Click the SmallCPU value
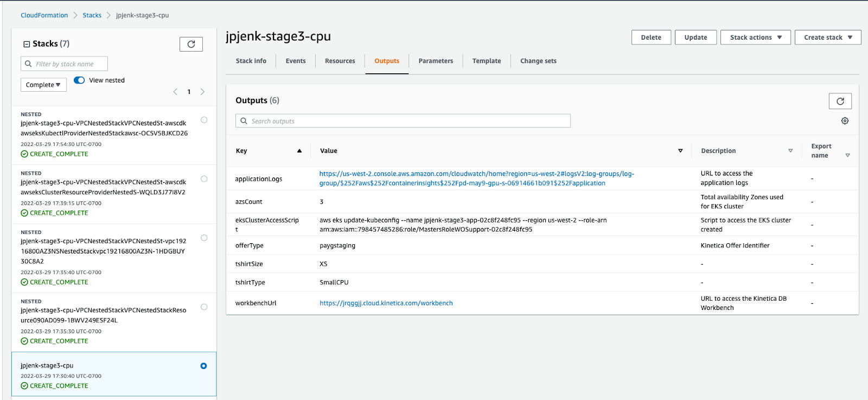Screen dimensions: 868x400 pos(334,283)
